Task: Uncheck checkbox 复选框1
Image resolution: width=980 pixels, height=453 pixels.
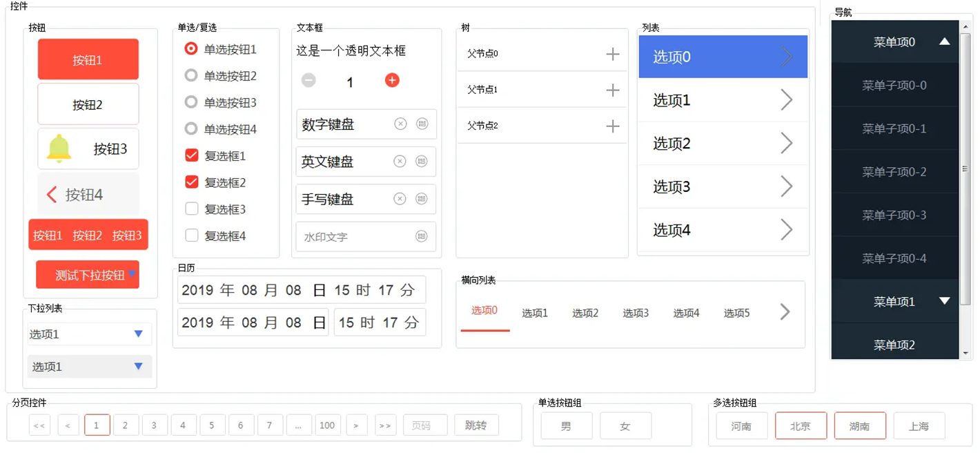Action: click(192, 155)
